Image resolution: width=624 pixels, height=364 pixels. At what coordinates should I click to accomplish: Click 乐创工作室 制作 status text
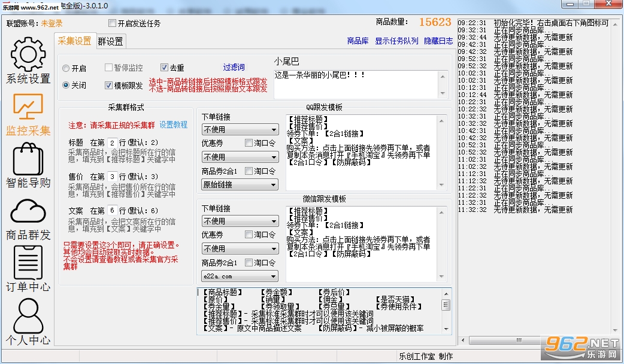(x=426, y=356)
